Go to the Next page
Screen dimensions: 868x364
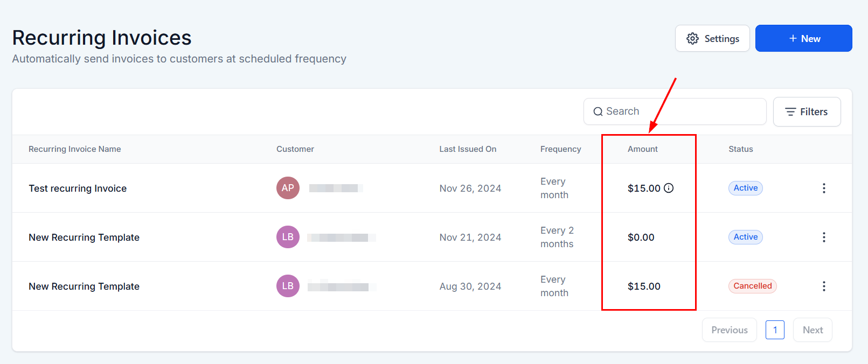pos(813,330)
